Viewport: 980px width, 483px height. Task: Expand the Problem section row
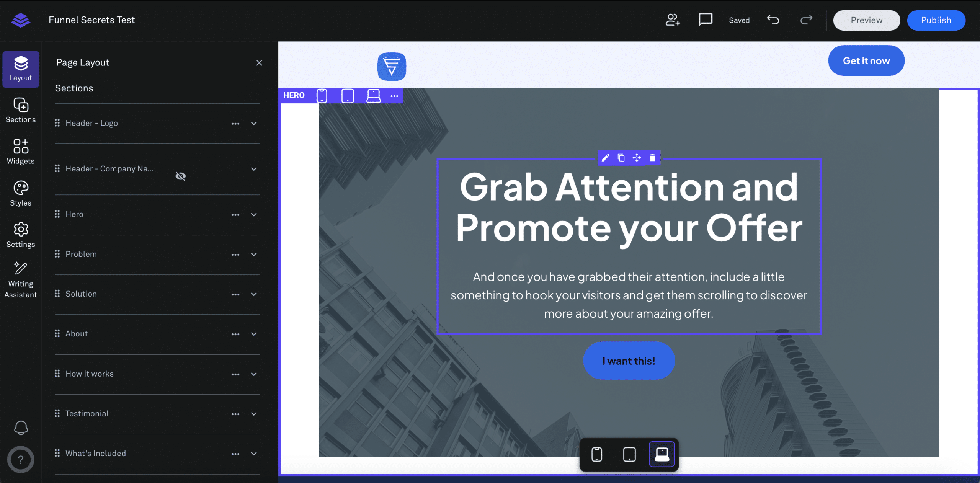(x=254, y=254)
